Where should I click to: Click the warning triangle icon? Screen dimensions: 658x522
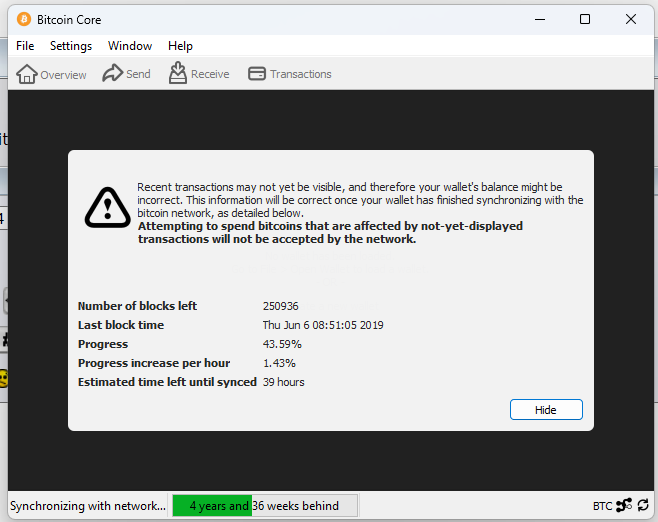click(108, 208)
